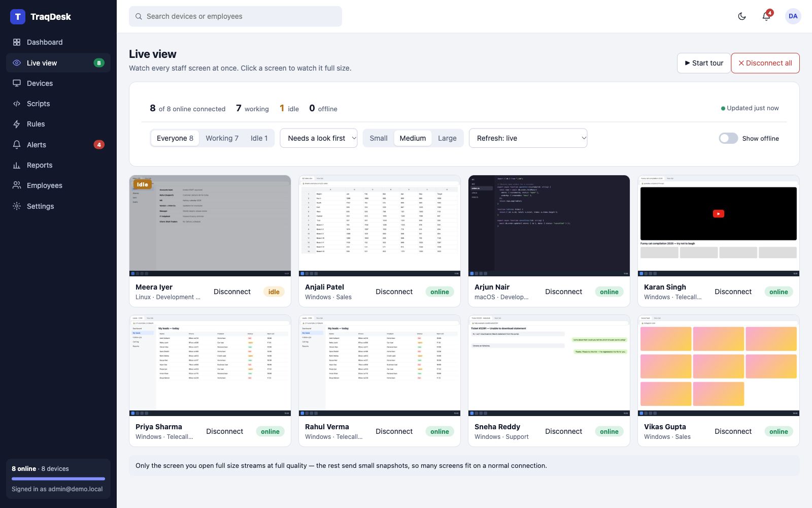Select the Medium size option
812x508 pixels.
coord(413,138)
